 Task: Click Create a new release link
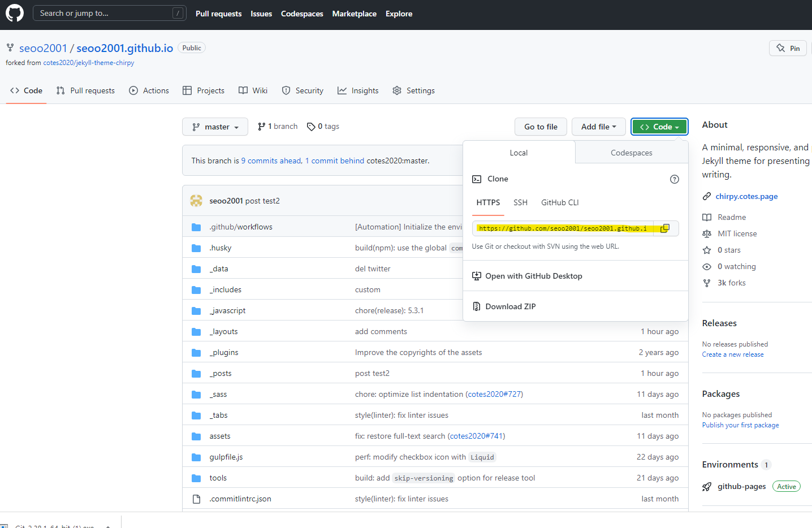point(733,354)
